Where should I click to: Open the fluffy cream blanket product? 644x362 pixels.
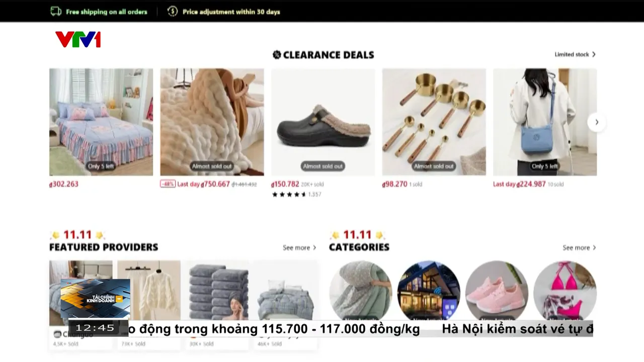tap(212, 122)
